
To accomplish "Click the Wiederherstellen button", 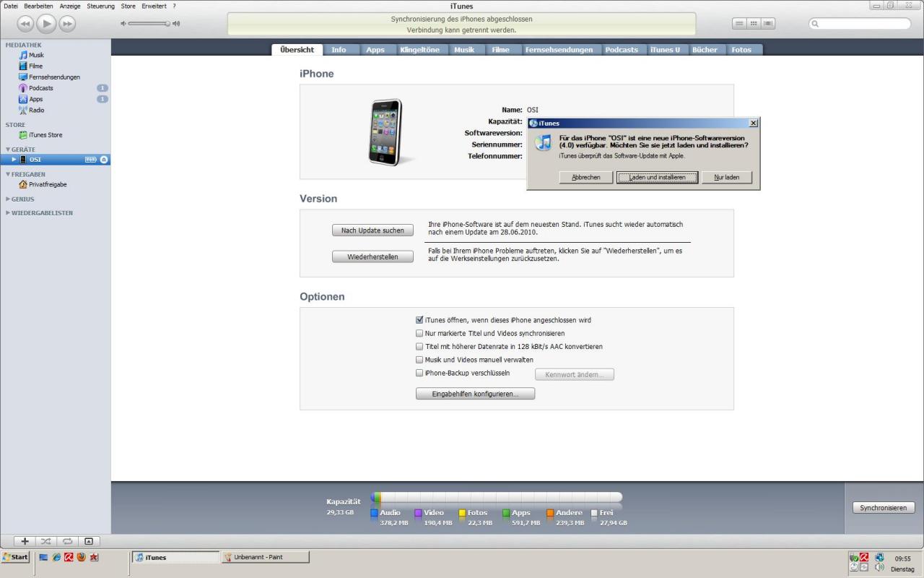I will pos(372,256).
